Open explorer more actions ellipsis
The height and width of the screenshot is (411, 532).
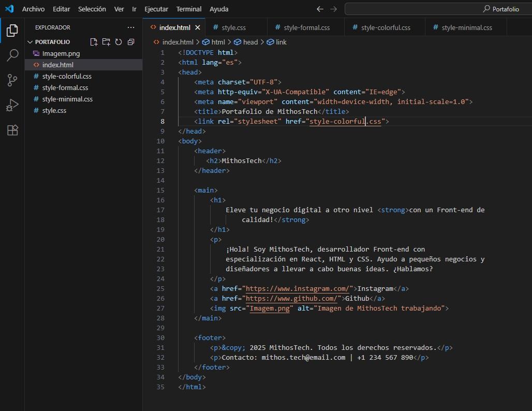(130, 27)
